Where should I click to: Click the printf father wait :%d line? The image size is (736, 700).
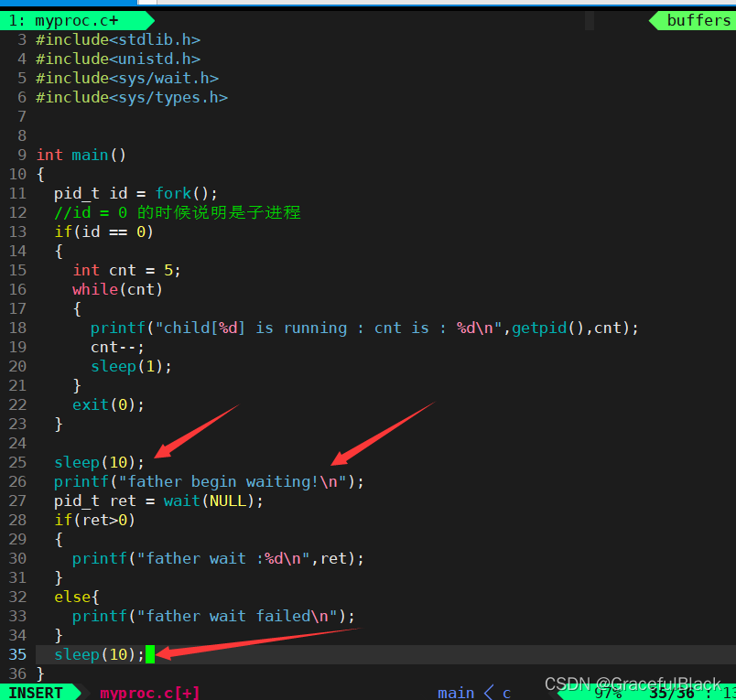click(218, 559)
